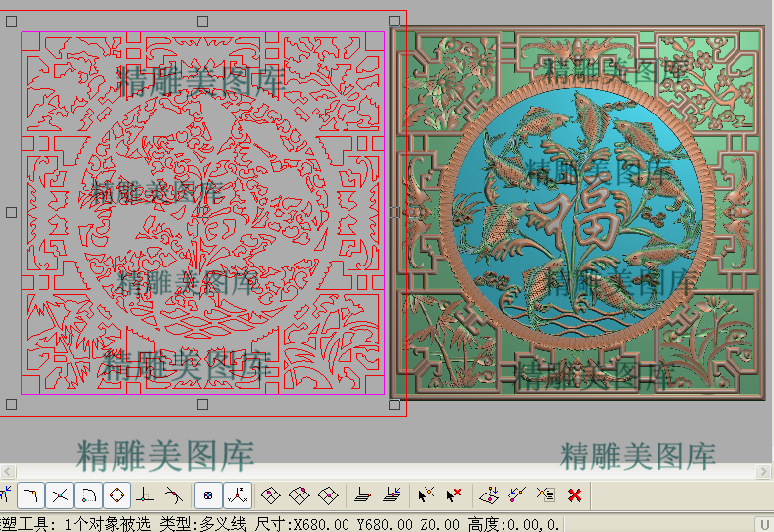774x532 pixels.
Task: Click the large red X cancel icon
Action: (575, 495)
